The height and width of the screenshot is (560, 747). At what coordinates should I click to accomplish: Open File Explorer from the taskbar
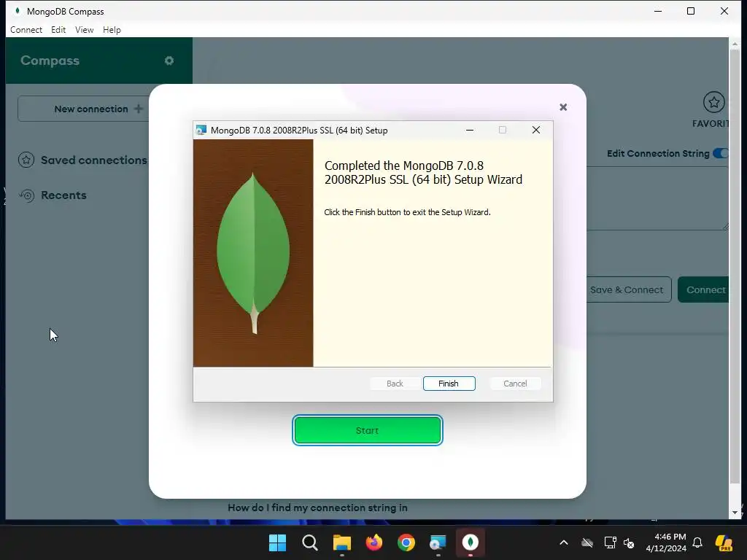coord(341,542)
